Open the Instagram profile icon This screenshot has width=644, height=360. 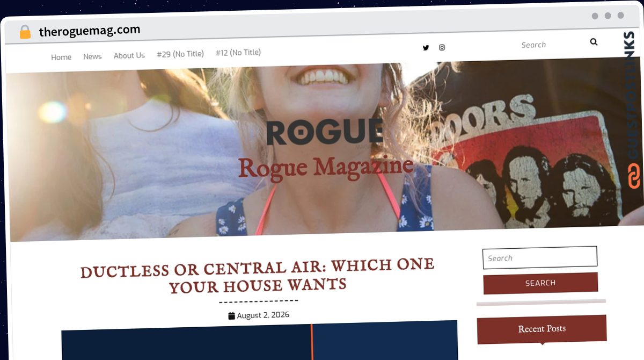click(x=442, y=47)
